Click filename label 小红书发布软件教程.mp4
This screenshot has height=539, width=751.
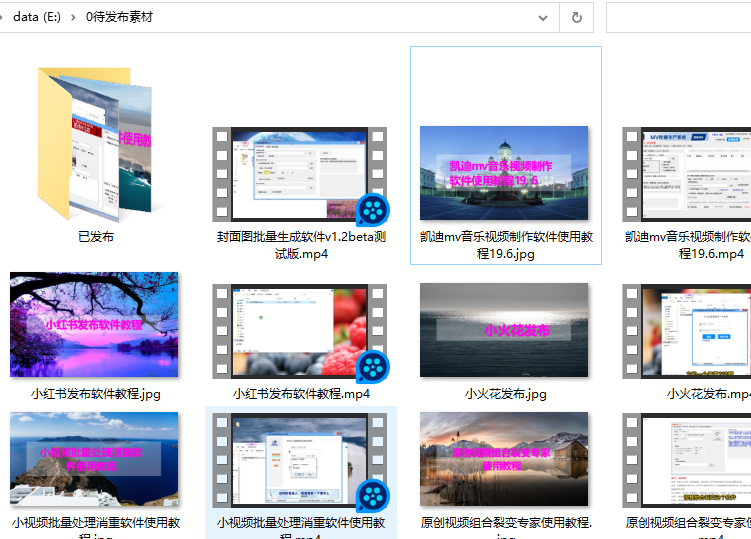[301, 394]
